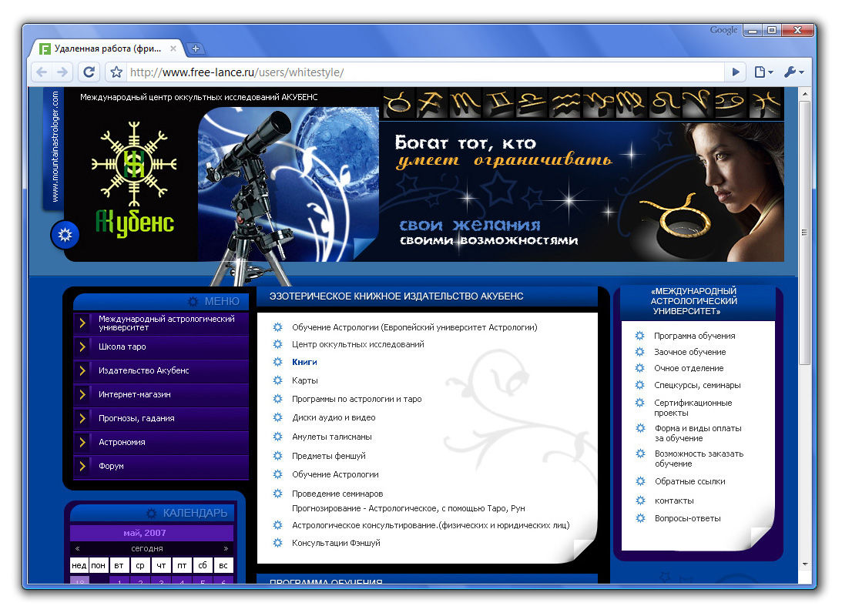Image resolution: width=842 pixels, height=616 pixels.
Task: Open контакты link in right panel
Action: coord(674,500)
